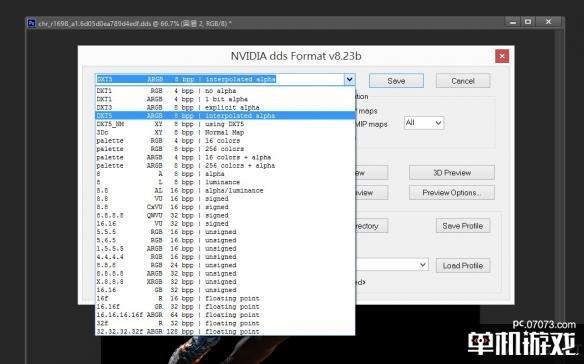Maximize the Photoshop document window
The image size is (584, 364).
(528, 22)
